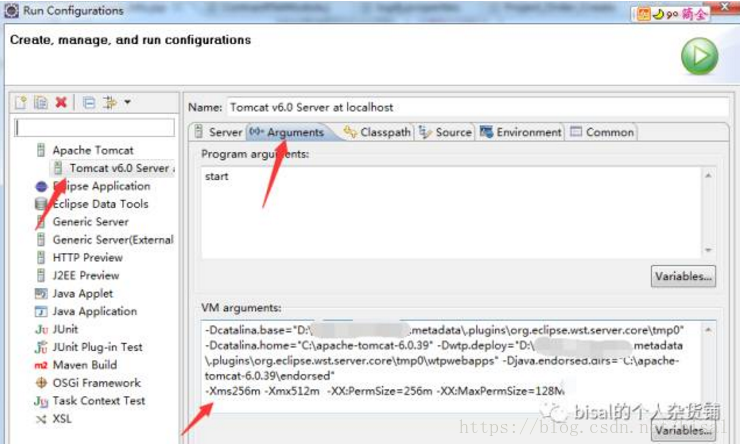
Task: Duplicate the selected launch configuration
Action: 41,102
